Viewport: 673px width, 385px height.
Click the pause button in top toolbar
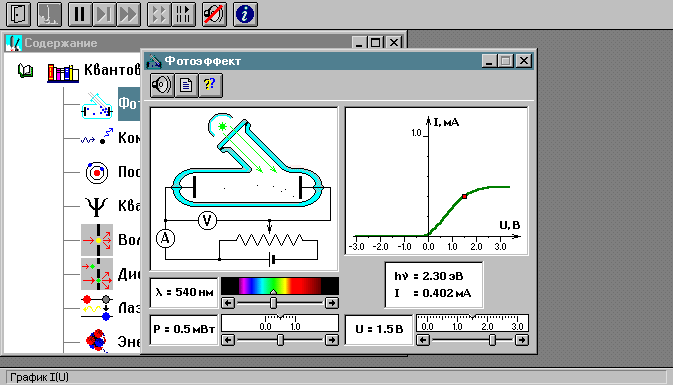pos(79,14)
